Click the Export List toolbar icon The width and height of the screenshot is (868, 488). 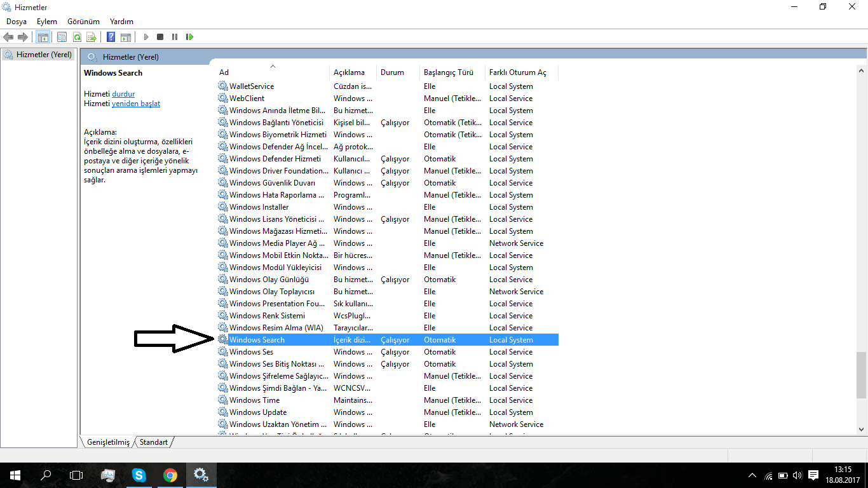point(92,37)
